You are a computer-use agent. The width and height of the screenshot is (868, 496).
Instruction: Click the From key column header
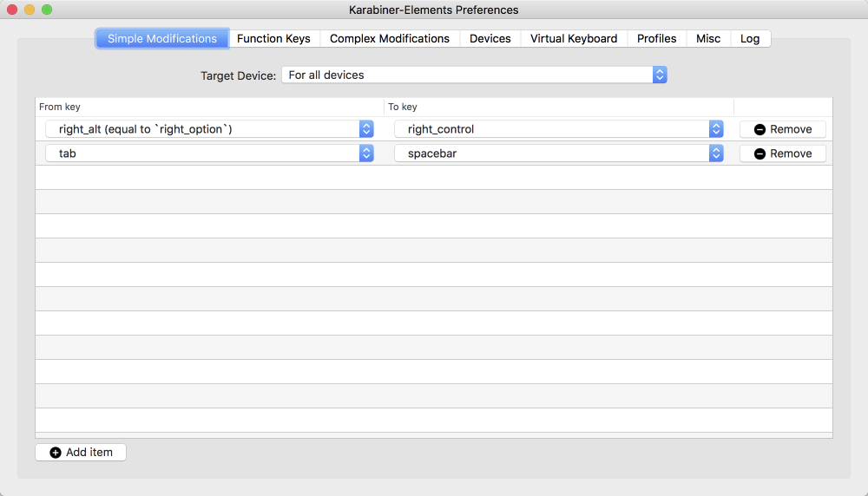[209, 107]
